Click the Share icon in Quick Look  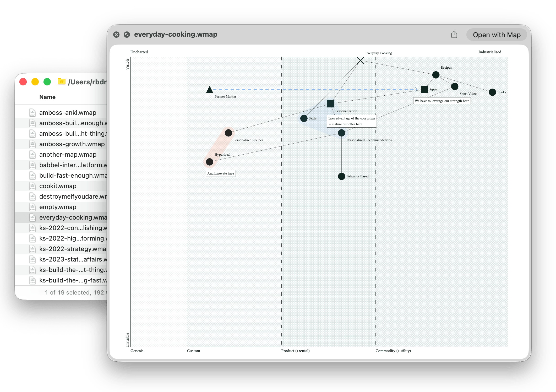click(x=454, y=35)
